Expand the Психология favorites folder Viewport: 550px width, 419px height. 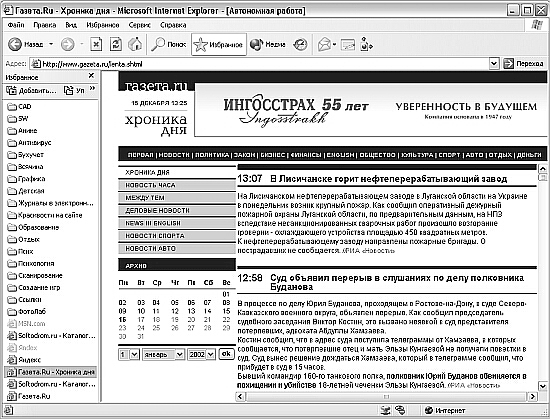click(31, 264)
